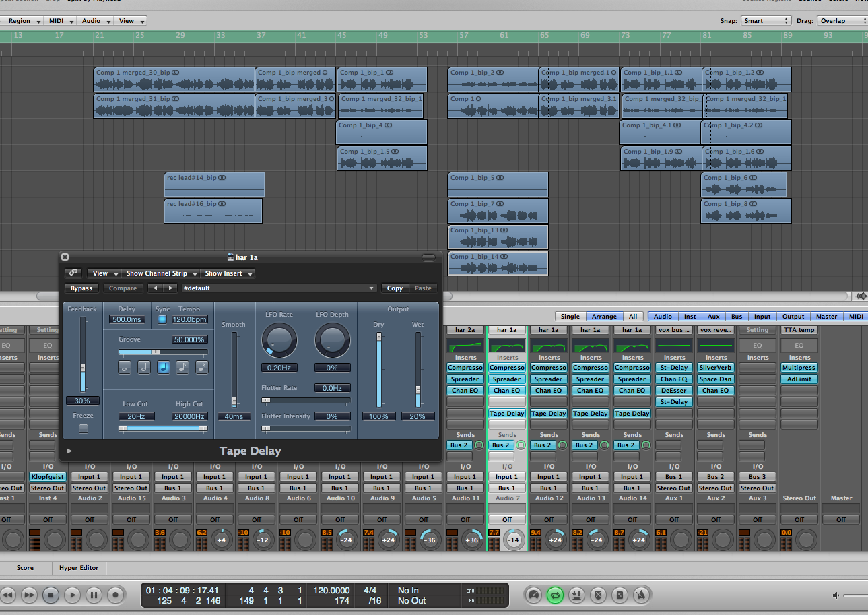Expand the Tape Delay disclosure triangle
Image resolution: width=868 pixels, height=615 pixels.
coord(69,451)
